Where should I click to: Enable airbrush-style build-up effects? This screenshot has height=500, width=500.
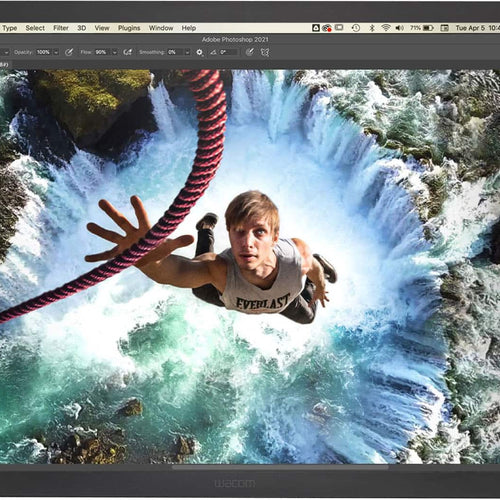(127, 52)
